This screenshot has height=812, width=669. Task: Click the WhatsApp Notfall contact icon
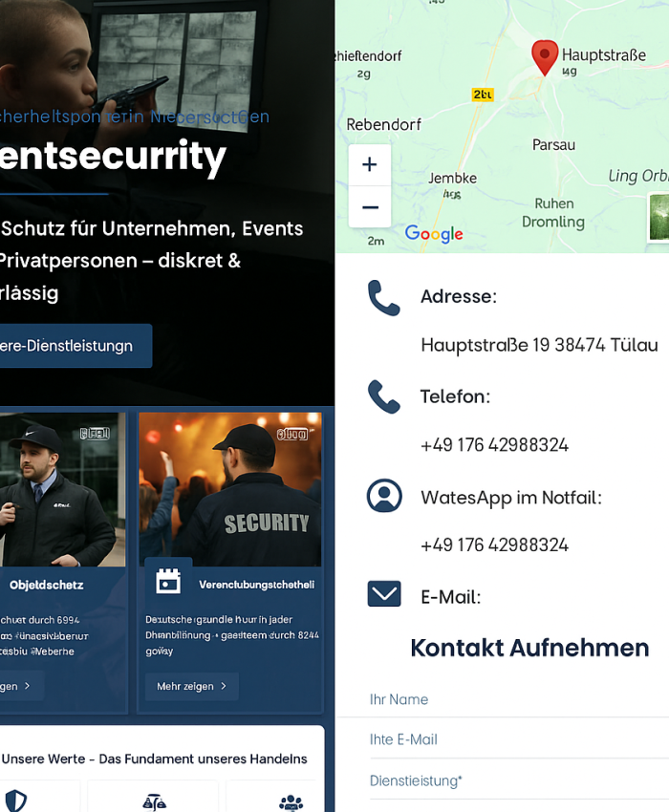(384, 496)
